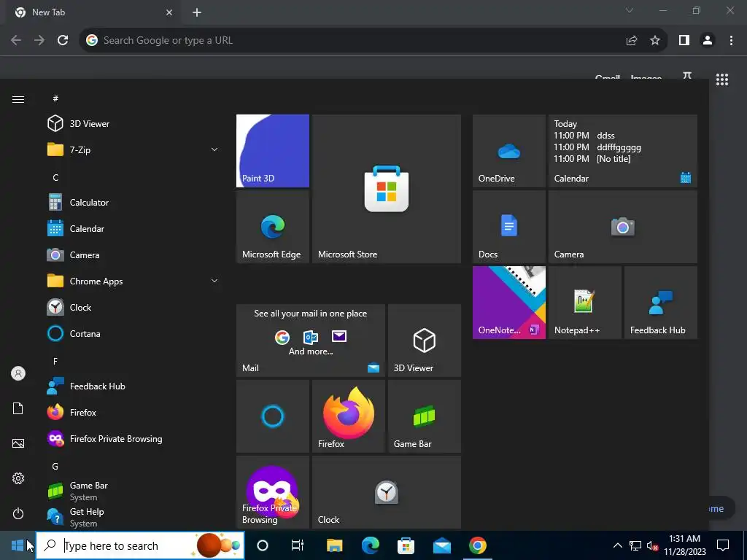The image size is (747, 560).
Task: Click the Power button in Start sidebar
Action: click(x=18, y=513)
